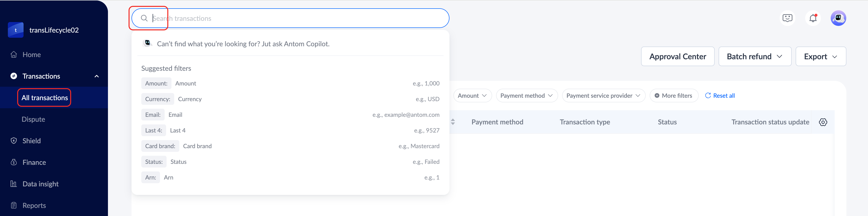The image size is (868, 216).
Task: Collapse the Transactions menu chevron
Action: click(97, 76)
